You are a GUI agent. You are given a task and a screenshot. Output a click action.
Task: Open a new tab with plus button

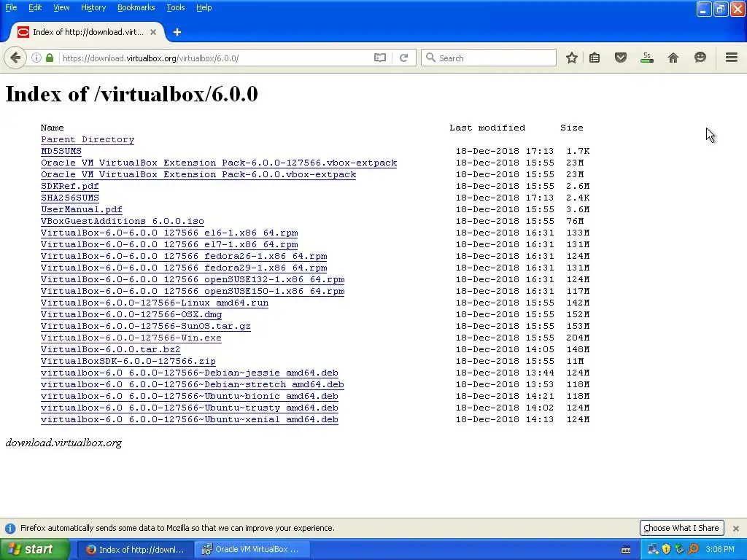177,32
